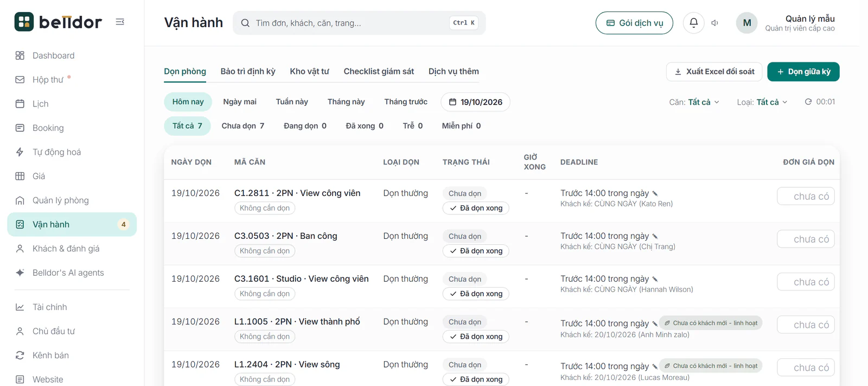Switch to Bảo trì định kỳ tab
The width and height of the screenshot is (868, 386).
click(x=248, y=72)
